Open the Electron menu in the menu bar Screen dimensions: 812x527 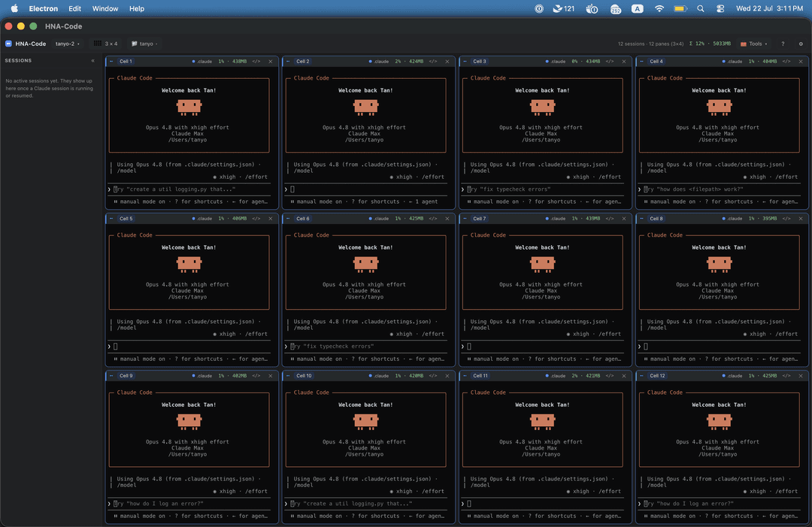pos(44,9)
